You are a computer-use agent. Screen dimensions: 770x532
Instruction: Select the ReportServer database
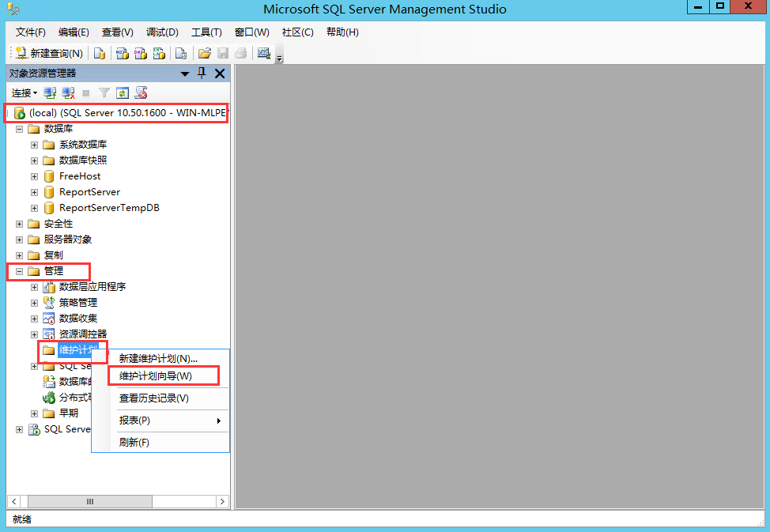[89, 192]
